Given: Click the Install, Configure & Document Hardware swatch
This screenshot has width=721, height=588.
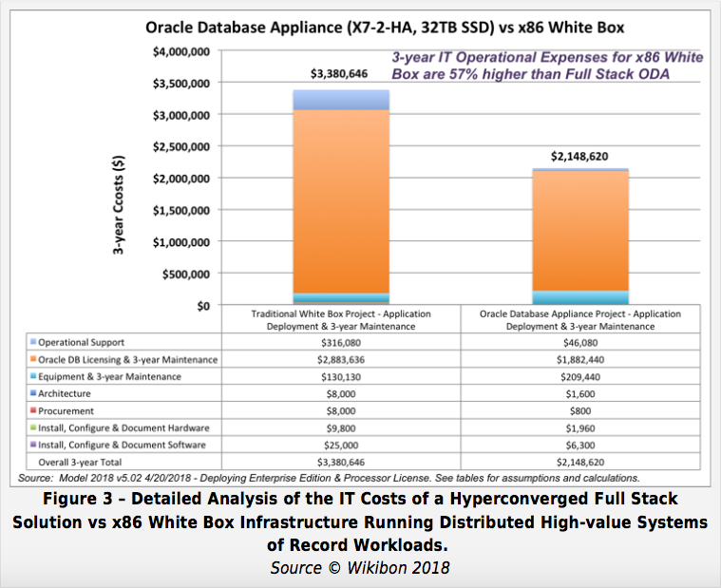Looking at the screenshot, I should [x=33, y=427].
